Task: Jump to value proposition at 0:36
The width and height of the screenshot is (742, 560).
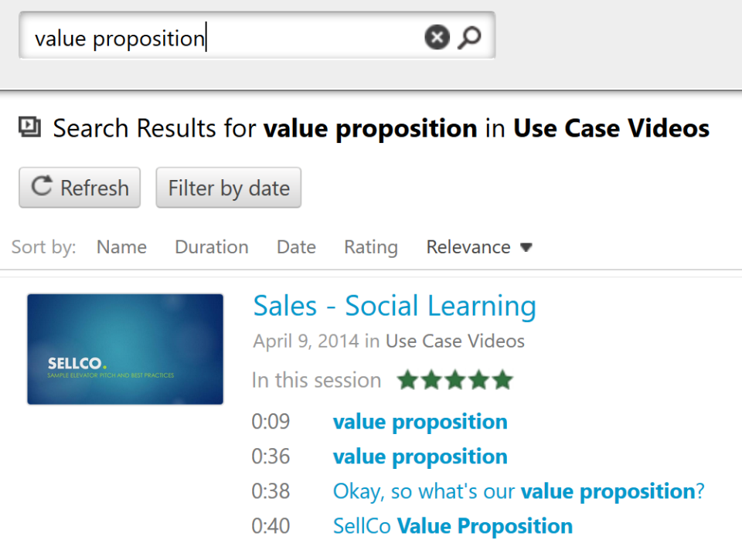Action: (420, 456)
